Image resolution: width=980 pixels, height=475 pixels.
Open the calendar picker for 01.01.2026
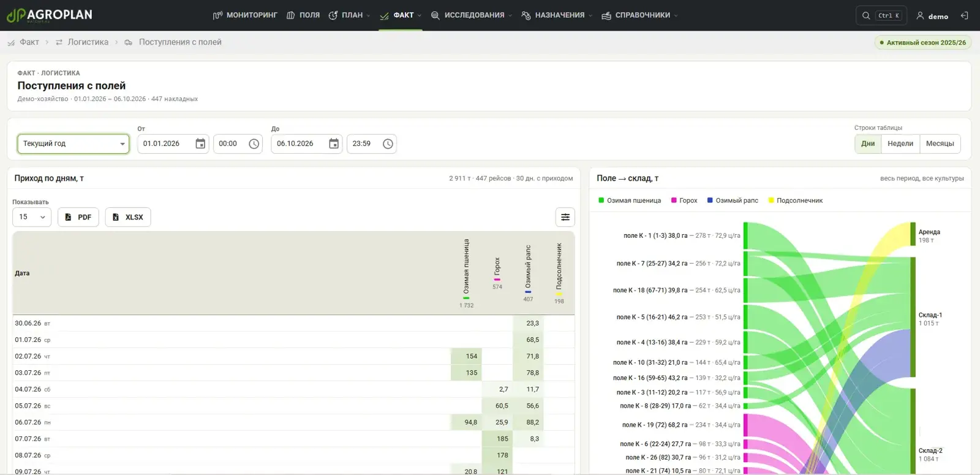200,143
